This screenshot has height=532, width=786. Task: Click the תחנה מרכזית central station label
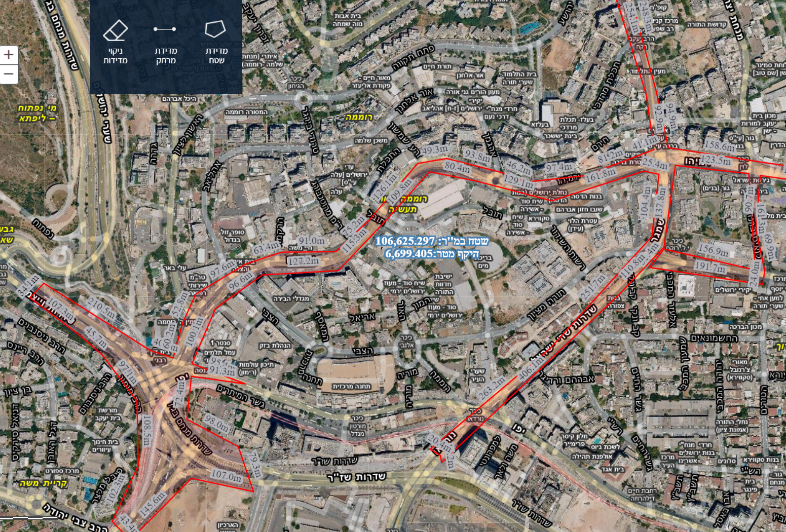(x=352, y=386)
